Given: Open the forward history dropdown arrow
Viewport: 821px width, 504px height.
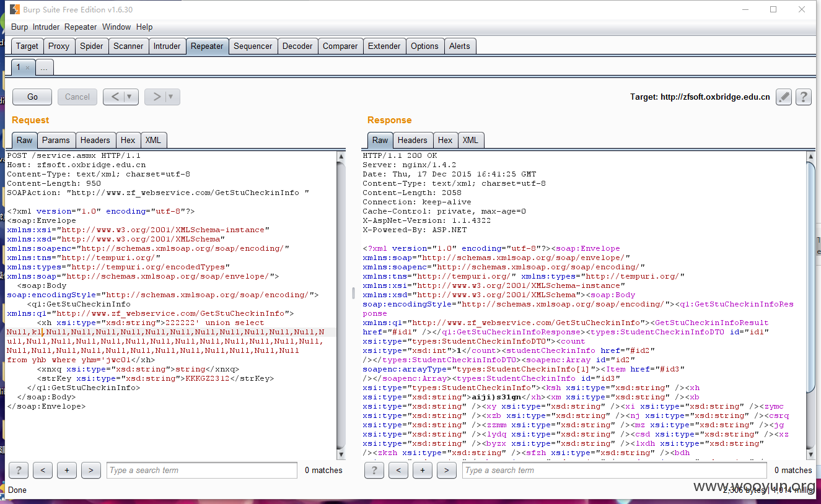Looking at the screenshot, I should pyautogui.click(x=172, y=97).
